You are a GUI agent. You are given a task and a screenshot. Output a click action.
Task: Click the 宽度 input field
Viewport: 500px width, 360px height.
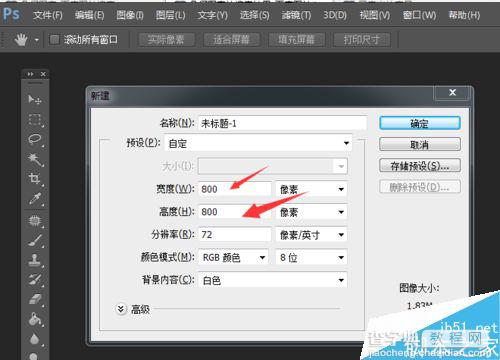tap(234, 189)
